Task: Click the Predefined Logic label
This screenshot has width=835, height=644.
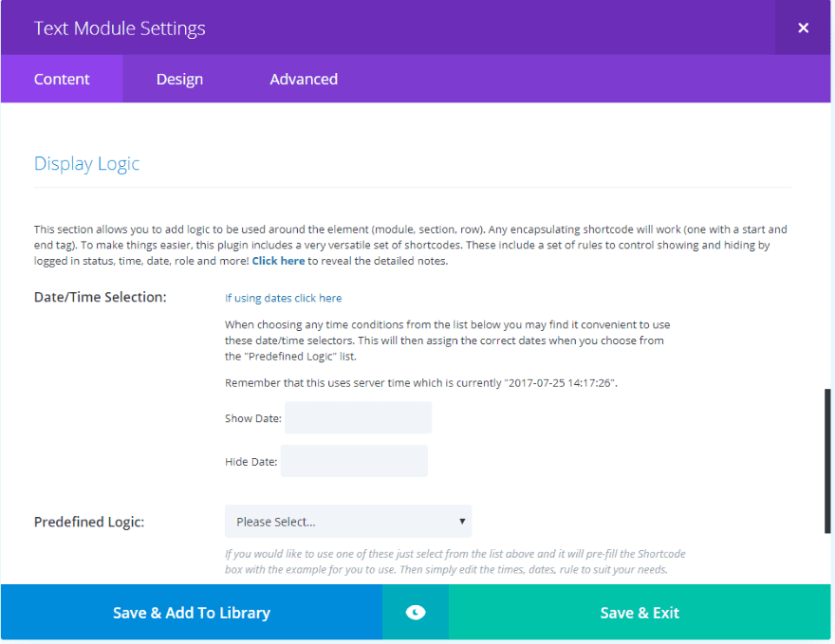Action: tap(89, 522)
